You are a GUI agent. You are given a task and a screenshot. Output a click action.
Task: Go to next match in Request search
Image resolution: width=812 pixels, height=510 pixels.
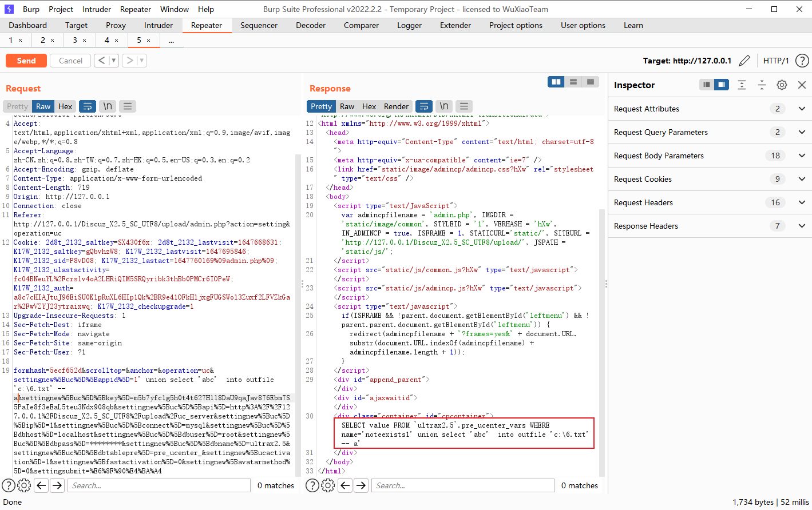tap(57, 485)
